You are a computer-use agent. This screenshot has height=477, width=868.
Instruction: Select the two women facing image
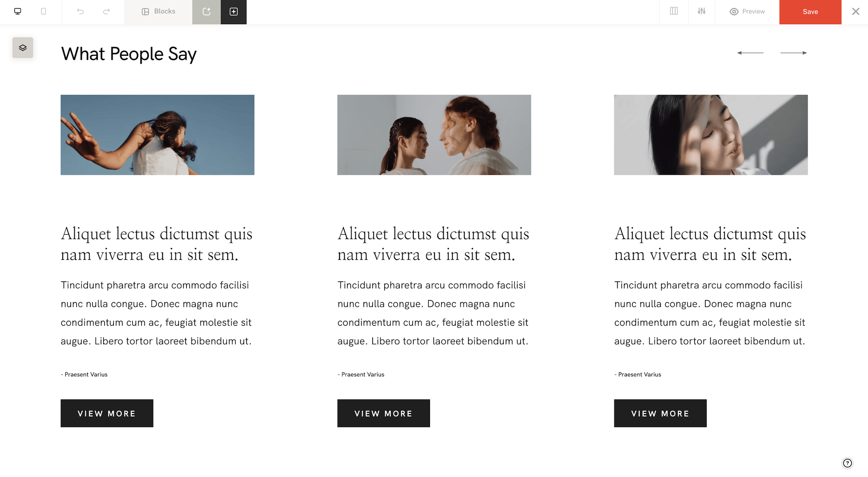coord(434,135)
